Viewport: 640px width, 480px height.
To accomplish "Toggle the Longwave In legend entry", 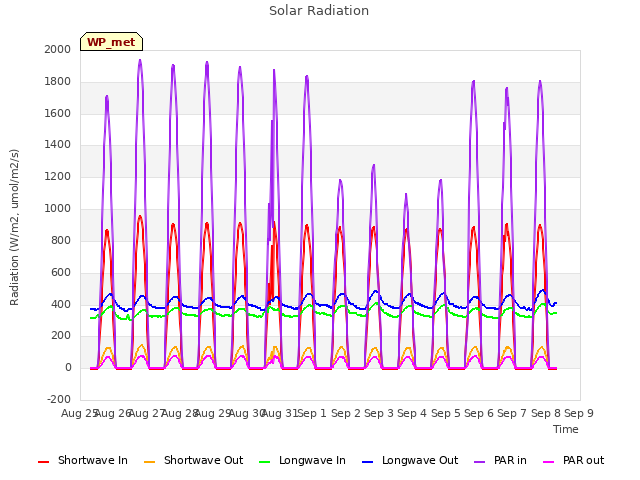I will pos(302,460).
